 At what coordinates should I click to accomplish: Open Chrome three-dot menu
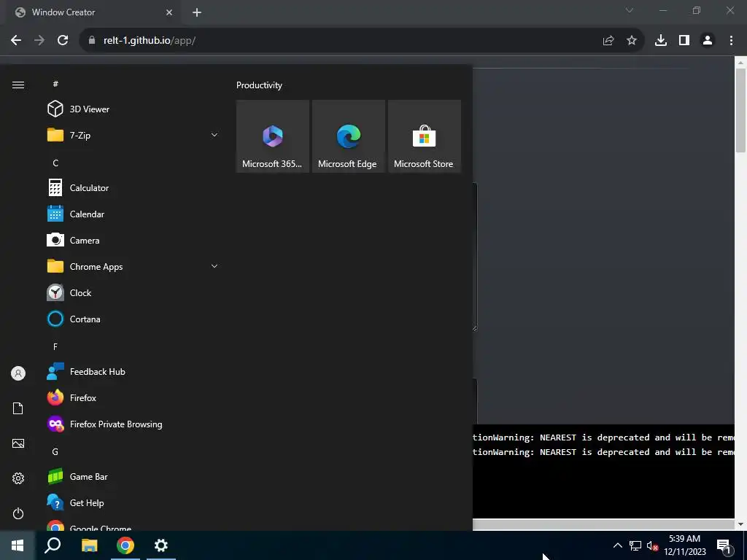tap(731, 41)
